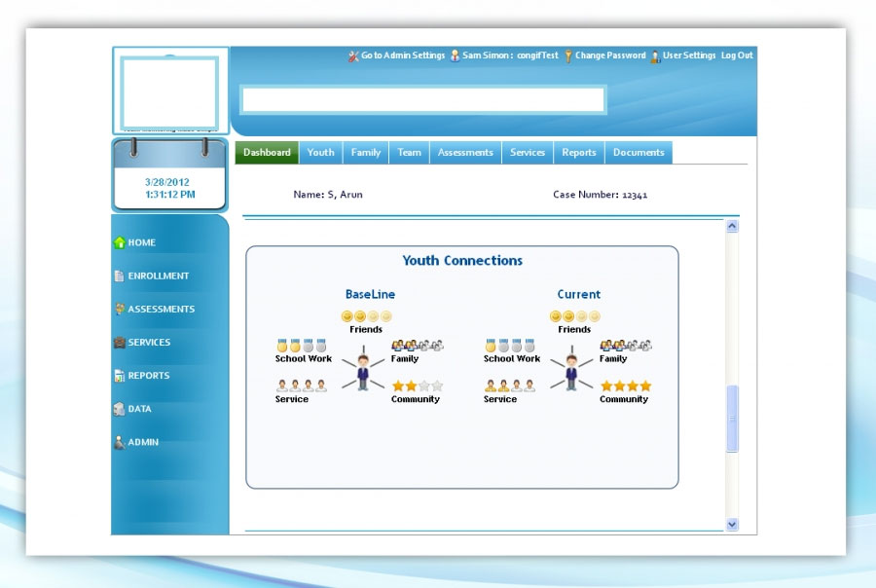
Task: Click the Log Out link
Action: coord(737,55)
